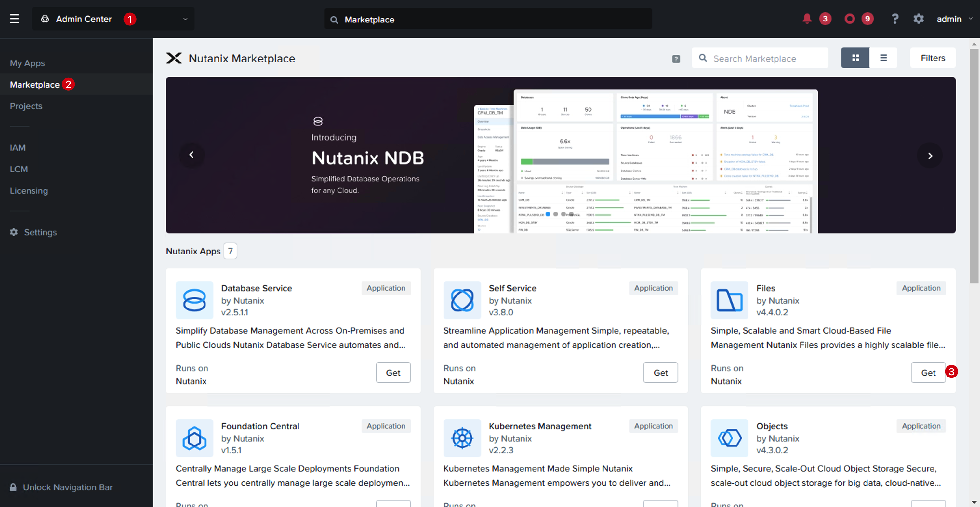Screen dimensions: 980x507
Task: Open Licensing in the sidebar
Action: [29, 191]
